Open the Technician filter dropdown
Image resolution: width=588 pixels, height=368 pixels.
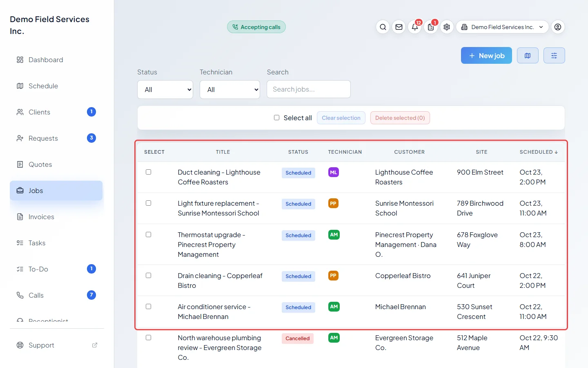click(230, 90)
